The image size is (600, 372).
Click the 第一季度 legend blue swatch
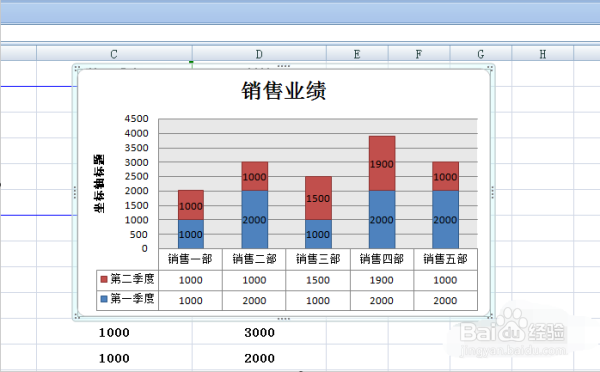coord(104,299)
